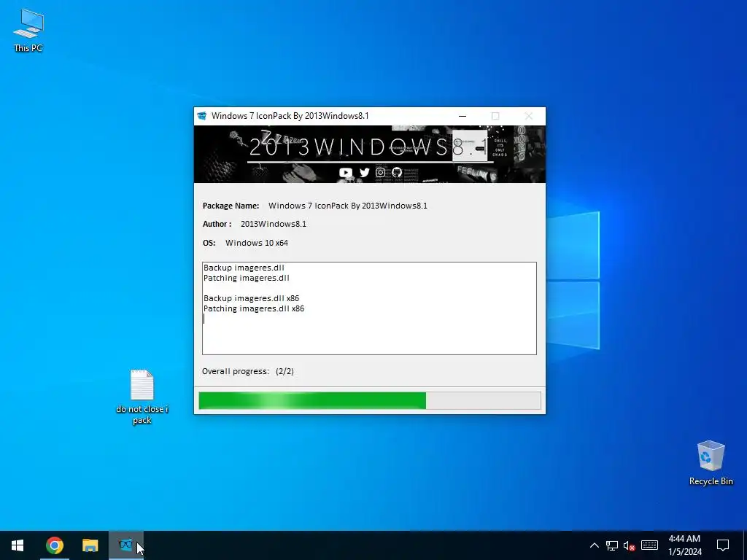The height and width of the screenshot is (560, 747).
Task: Open the touch keyboard tray icon
Action: [x=649, y=545]
